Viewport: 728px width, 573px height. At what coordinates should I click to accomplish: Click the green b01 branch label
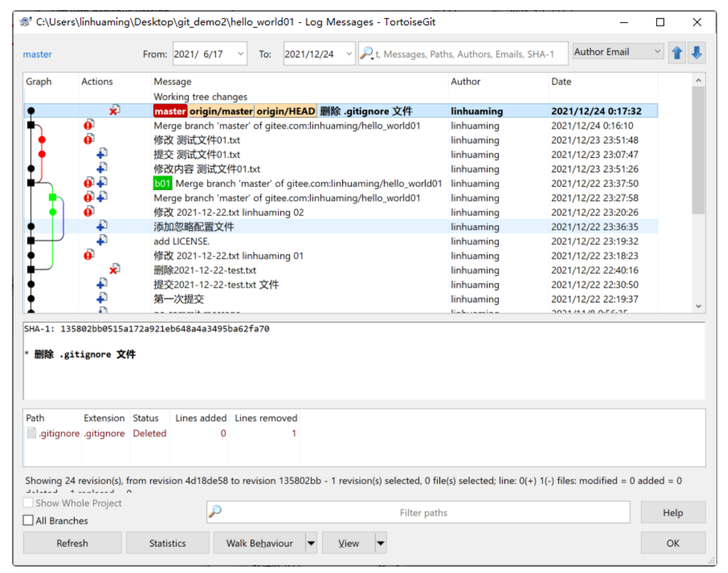click(162, 183)
